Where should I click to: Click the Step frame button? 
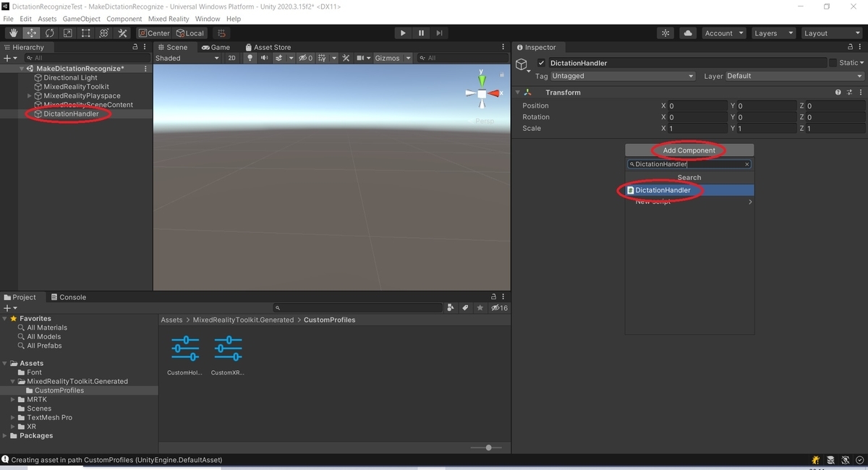(x=439, y=33)
